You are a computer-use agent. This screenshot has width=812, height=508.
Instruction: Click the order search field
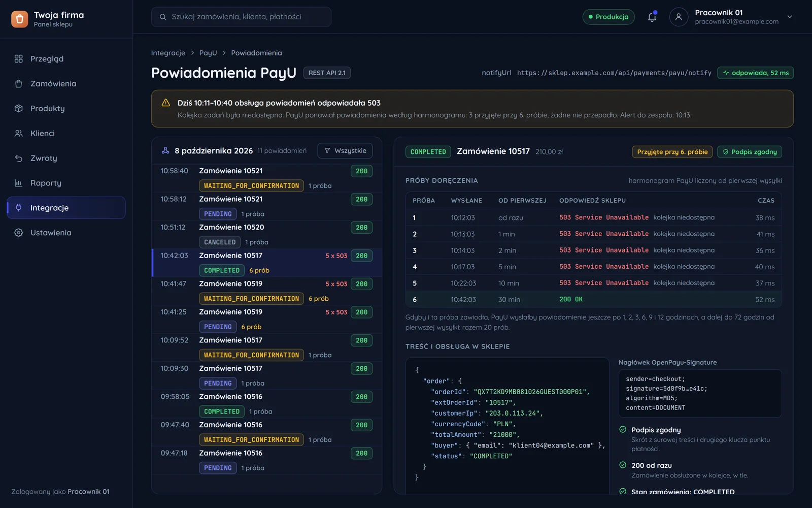(x=241, y=17)
